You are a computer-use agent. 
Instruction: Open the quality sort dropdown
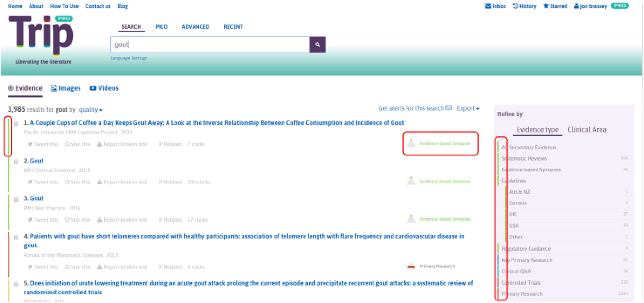click(90, 110)
